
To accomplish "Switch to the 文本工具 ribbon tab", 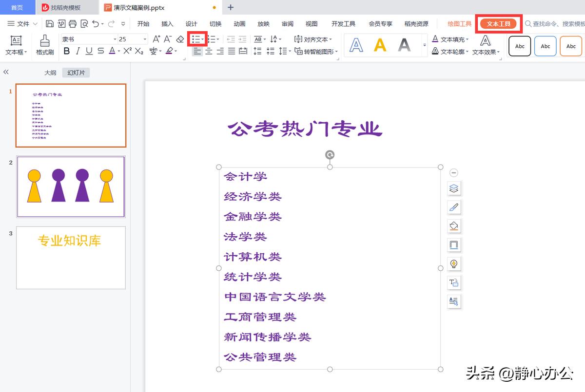I will tap(498, 23).
